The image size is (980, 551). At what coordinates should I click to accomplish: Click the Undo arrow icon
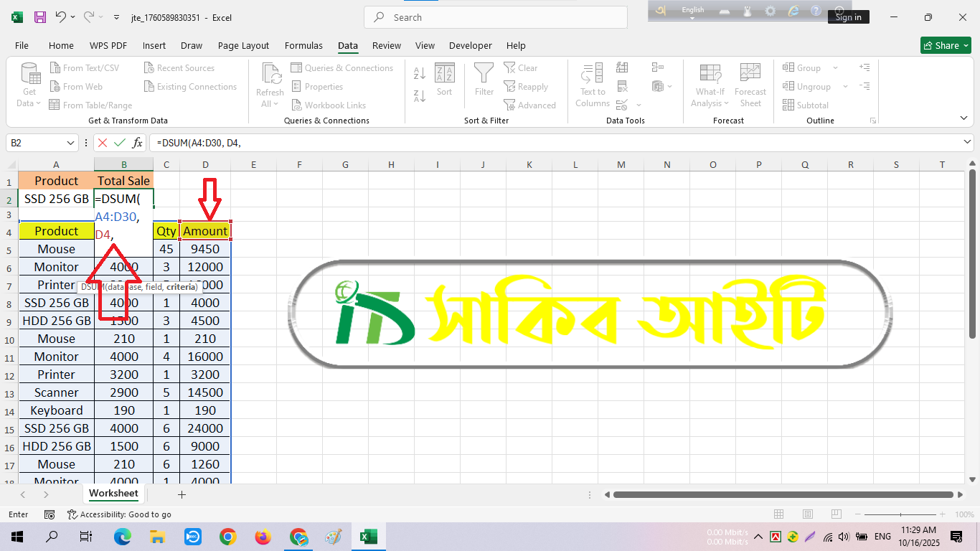(61, 17)
